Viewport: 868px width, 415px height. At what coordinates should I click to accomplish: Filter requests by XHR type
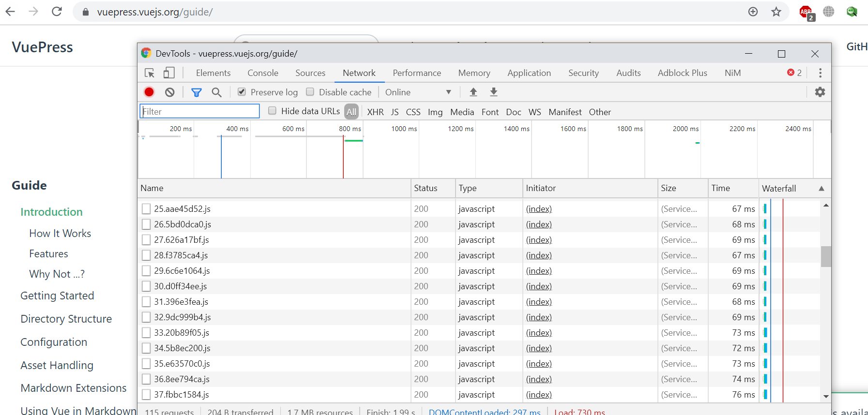pos(375,112)
